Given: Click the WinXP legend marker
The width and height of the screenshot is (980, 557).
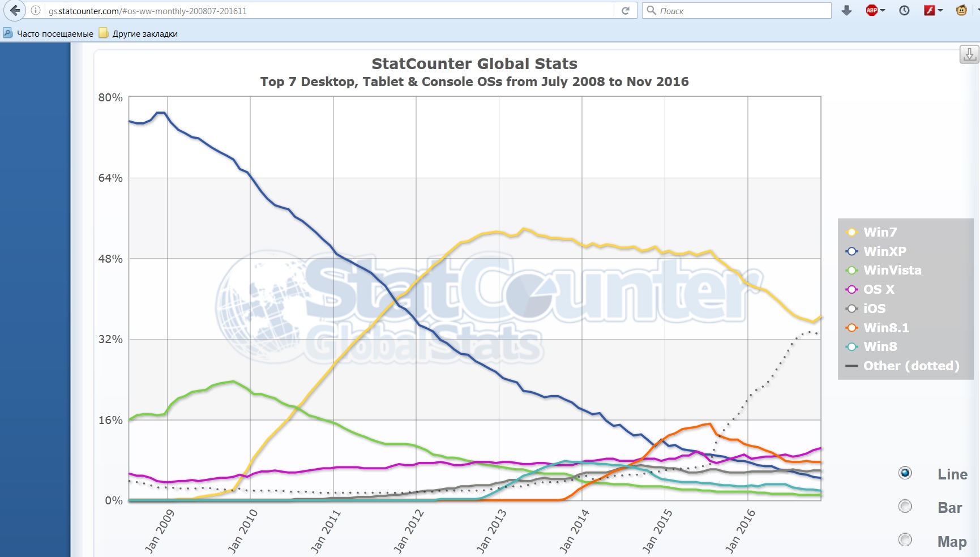Looking at the screenshot, I should tap(851, 251).
